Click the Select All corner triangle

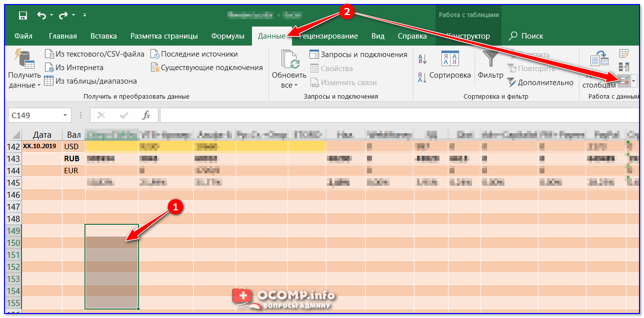[15, 135]
